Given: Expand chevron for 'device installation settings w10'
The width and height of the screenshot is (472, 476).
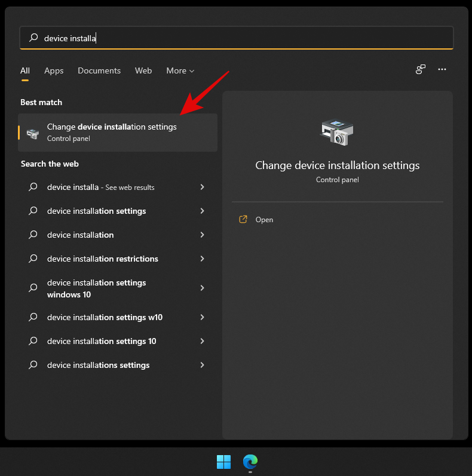Looking at the screenshot, I should coord(202,317).
